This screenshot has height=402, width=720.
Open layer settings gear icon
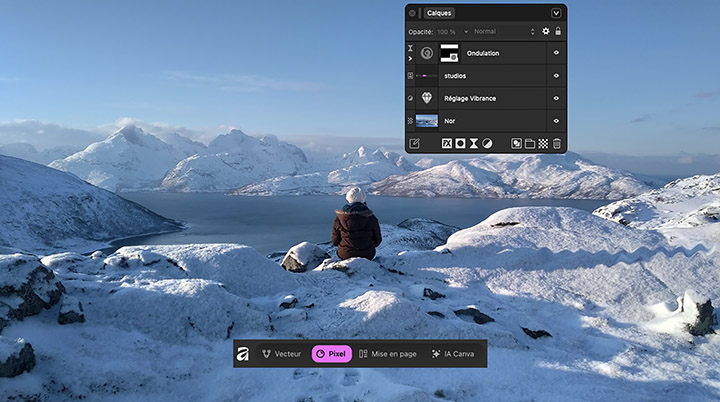pyautogui.click(x=546, y=32)
